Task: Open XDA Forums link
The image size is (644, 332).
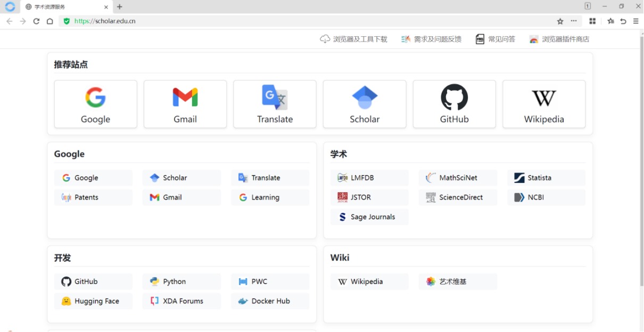Action: pyautogui.click(x=181, y=301)
